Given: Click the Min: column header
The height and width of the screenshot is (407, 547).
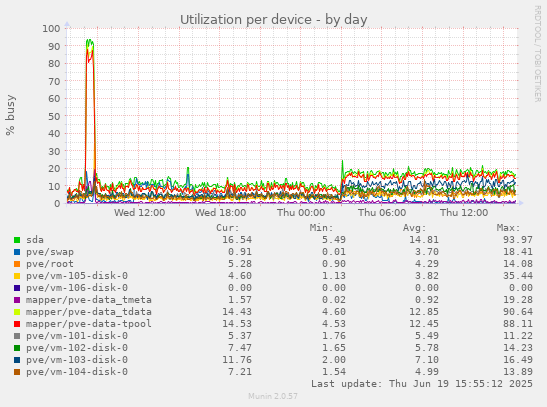Looking at the screenshot, I should 322,228.
